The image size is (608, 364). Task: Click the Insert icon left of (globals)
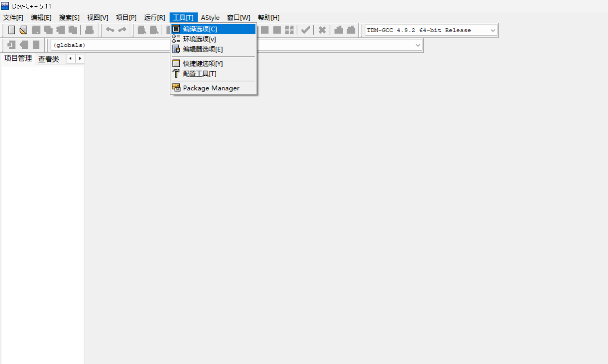12,45
